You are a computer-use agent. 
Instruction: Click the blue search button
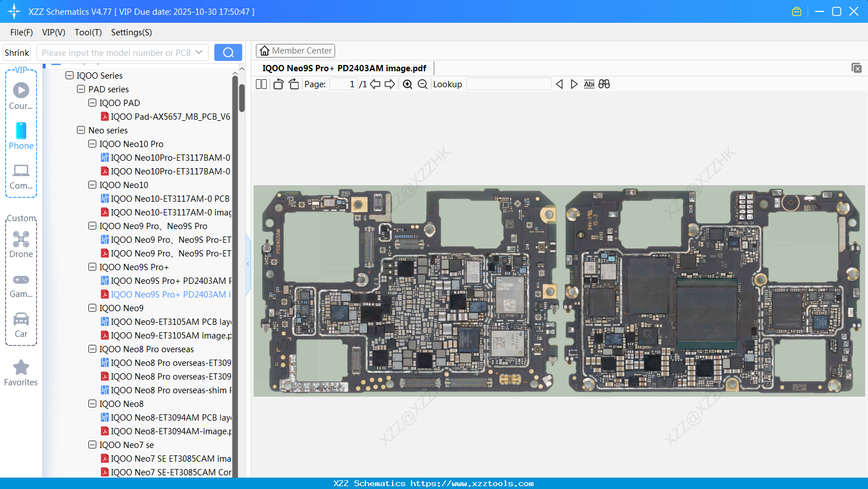pyautogui.click(x=228, y=52)
